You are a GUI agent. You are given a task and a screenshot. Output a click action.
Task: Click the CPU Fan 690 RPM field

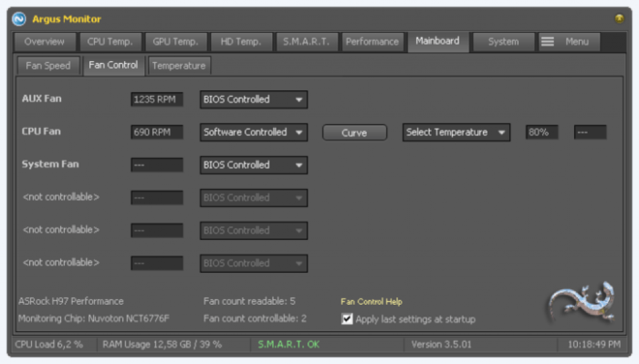coord(156,132)
